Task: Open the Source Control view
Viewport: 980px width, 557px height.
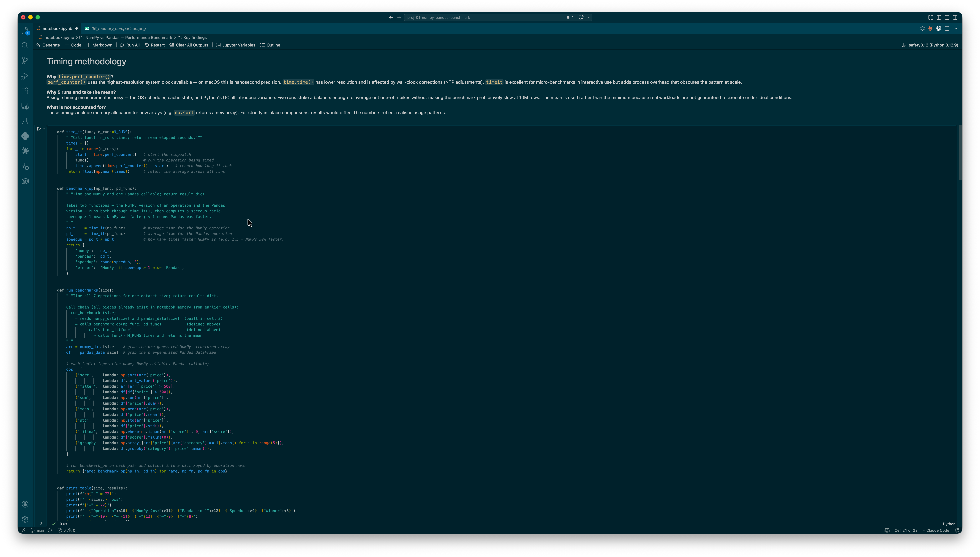Action: 25,61
